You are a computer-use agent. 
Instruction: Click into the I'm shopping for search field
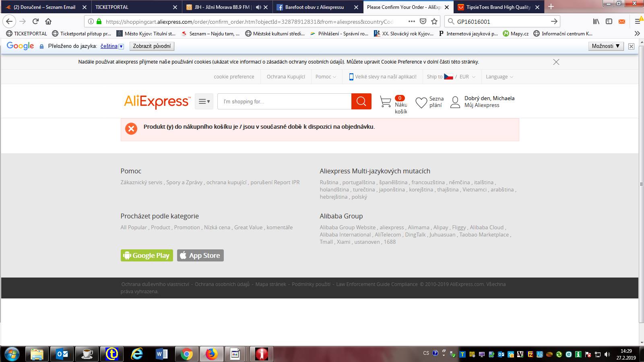[x=284, y=101]
